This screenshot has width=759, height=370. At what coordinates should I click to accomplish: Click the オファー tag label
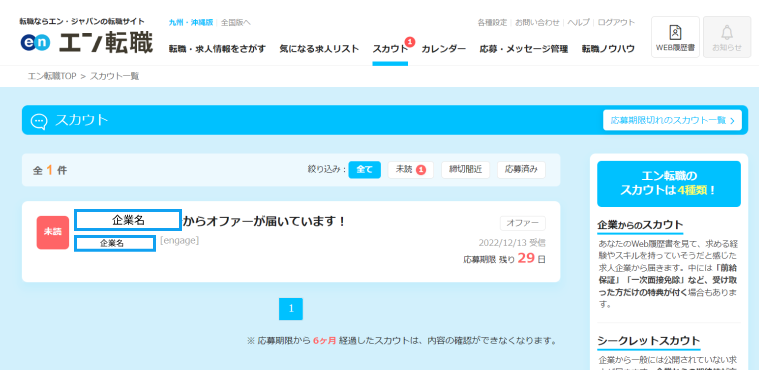click(x=523, y=223)
